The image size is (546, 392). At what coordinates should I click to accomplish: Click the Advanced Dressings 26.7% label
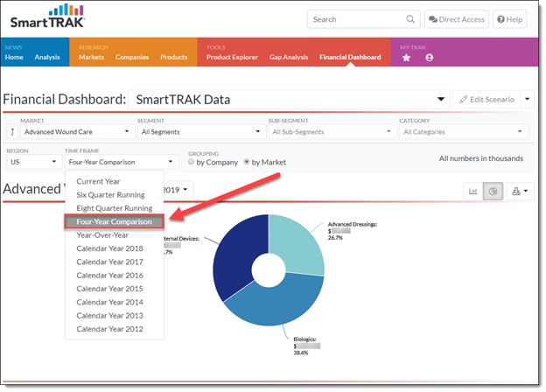(x=353, y=231)
